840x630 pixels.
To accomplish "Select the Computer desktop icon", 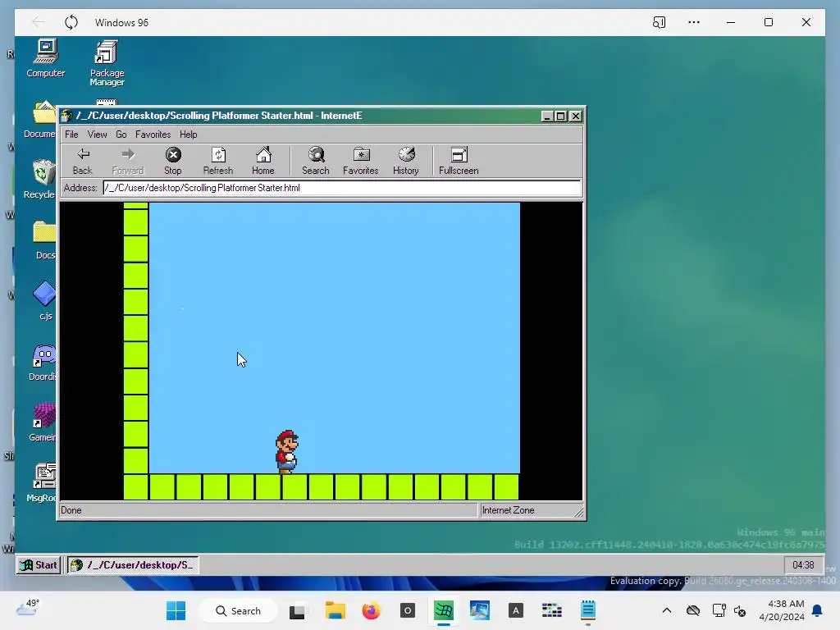I will (x=46, y=59).
